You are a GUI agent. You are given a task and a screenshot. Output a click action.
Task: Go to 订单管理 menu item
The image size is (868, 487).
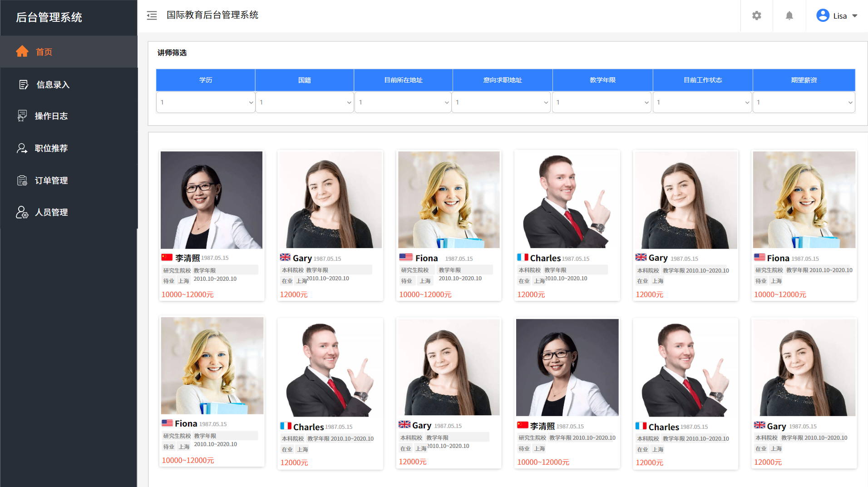[x=51, y=180]
